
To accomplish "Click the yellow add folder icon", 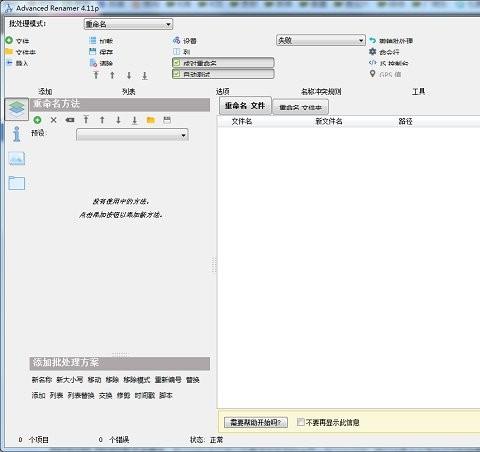I will [x=9, y=52].
